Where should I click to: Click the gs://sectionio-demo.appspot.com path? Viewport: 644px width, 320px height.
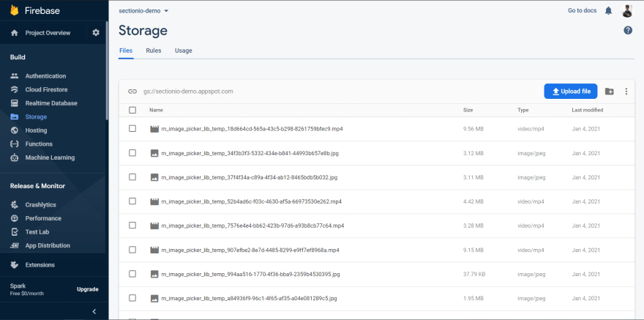188,92
